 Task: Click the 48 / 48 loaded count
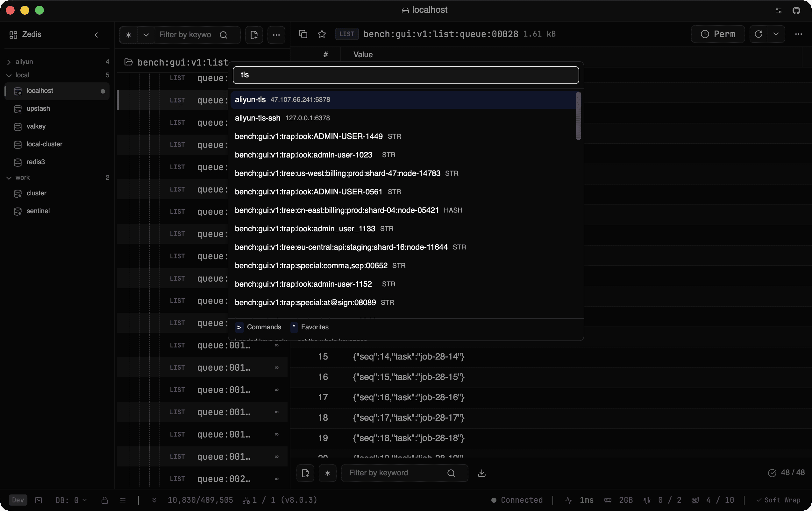pos(787,473)
